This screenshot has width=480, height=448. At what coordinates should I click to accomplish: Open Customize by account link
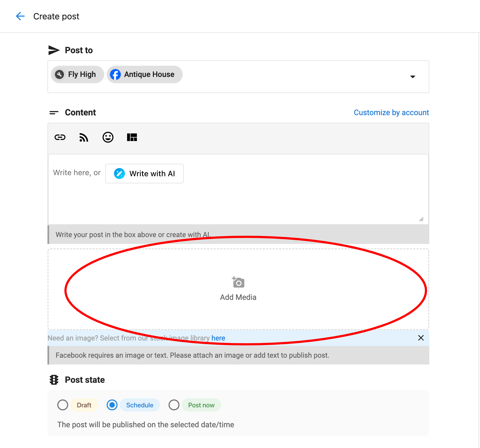[391, 112]
